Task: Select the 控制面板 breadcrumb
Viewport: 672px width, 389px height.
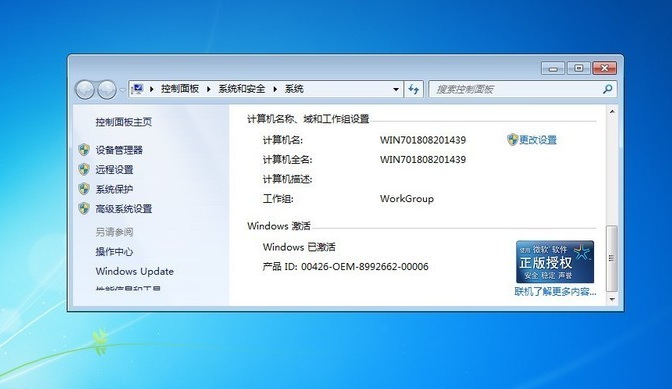Action: 180,89
